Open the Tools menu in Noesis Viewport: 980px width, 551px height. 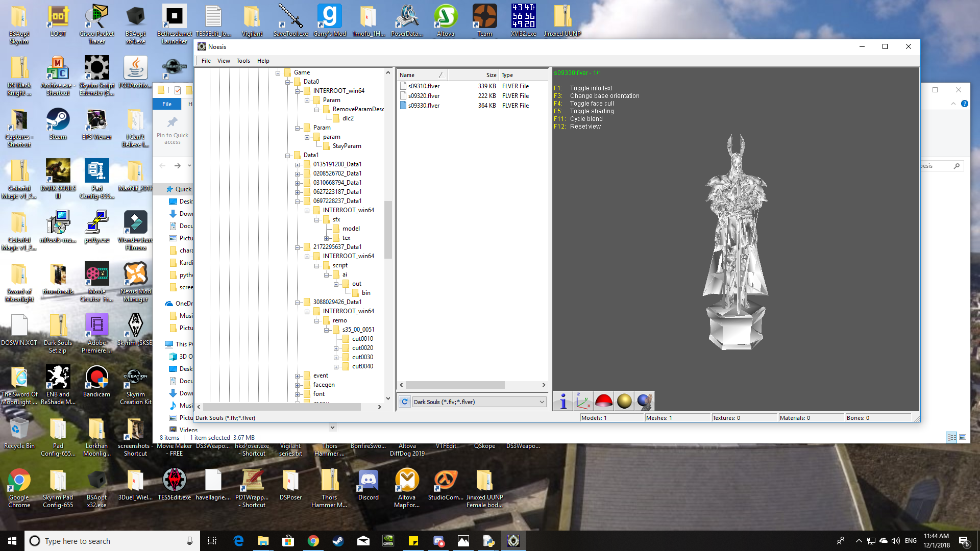[x=243, y=61]
